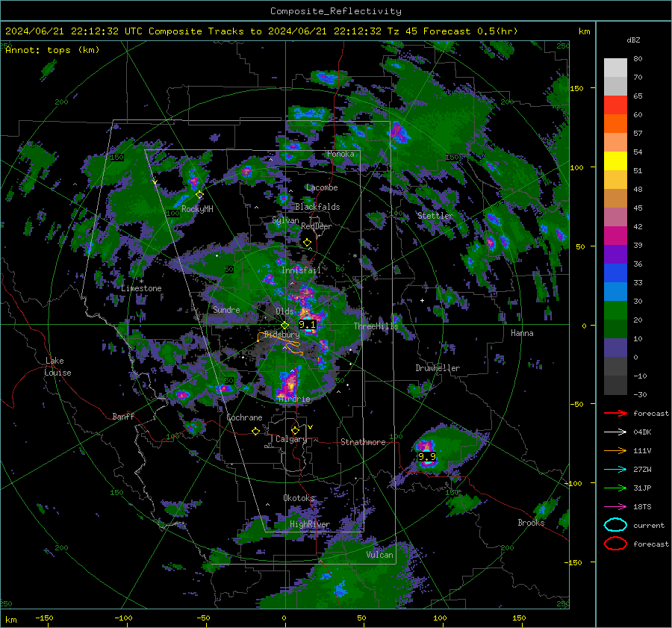Click the green 31JP arrow legend icon

615,488
